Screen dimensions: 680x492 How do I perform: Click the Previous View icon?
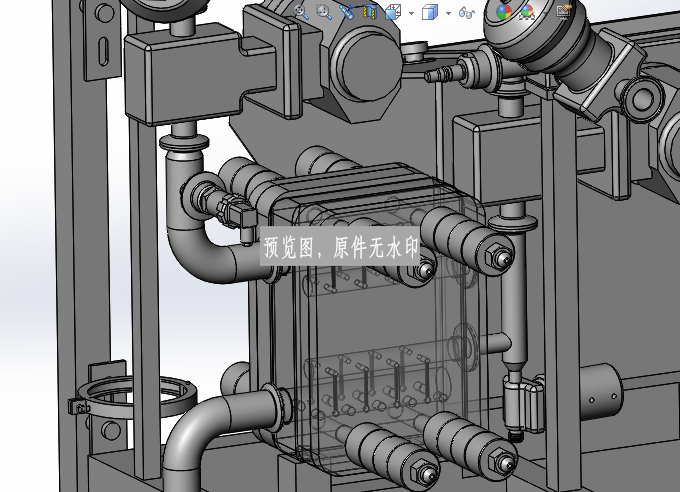click(x=347, y=12)
